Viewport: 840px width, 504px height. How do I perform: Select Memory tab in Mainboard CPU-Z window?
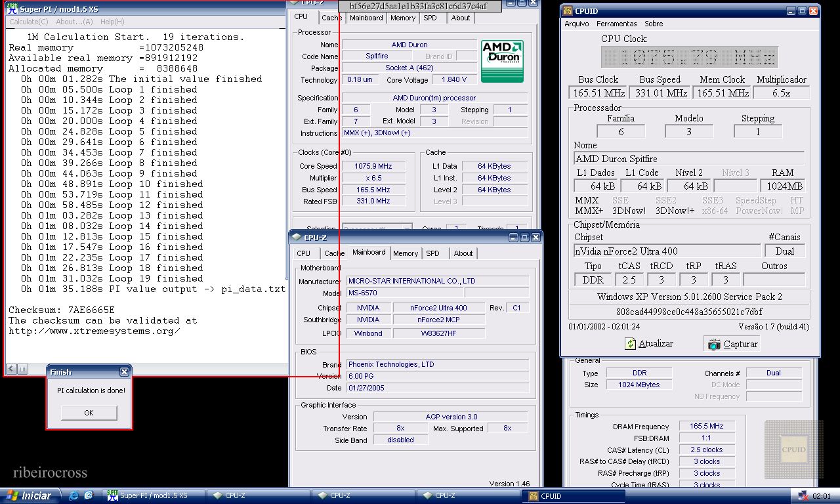[x=406, y=253]
